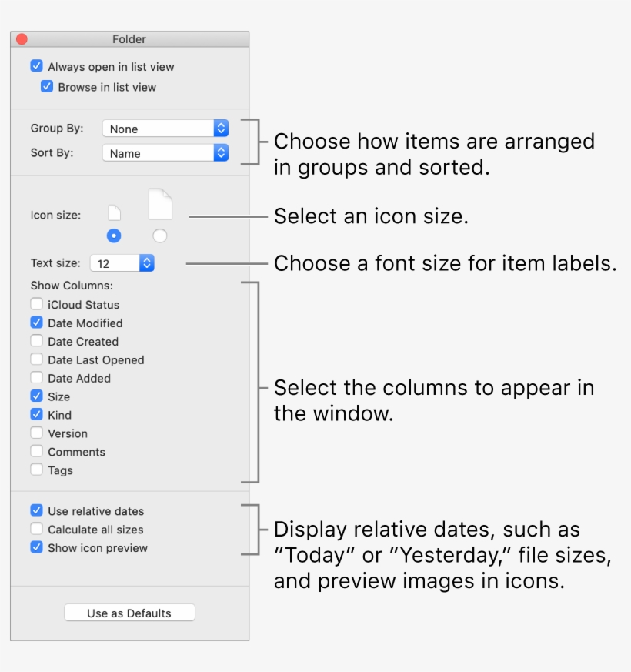The image size is (631, 672).
Task: Uncheck the Kind column
Action: coord(36,415)
